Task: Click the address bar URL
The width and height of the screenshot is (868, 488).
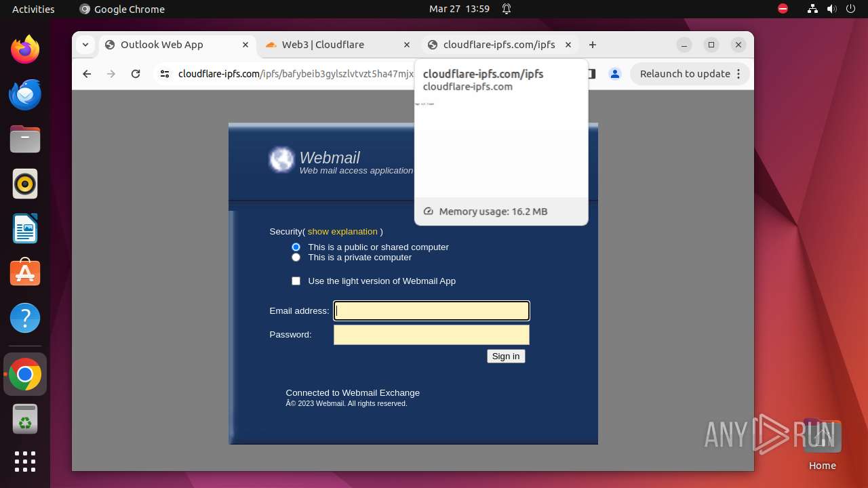Action: [296, 74]
